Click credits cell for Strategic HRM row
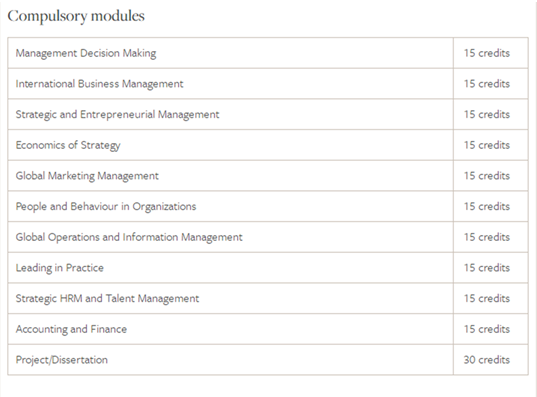 [491, 298]
